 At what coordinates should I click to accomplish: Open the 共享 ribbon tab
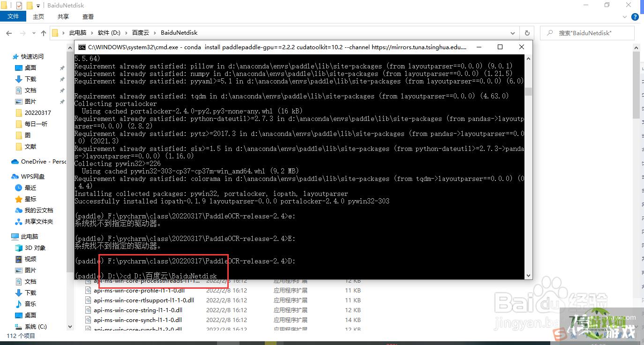(63, 16)
